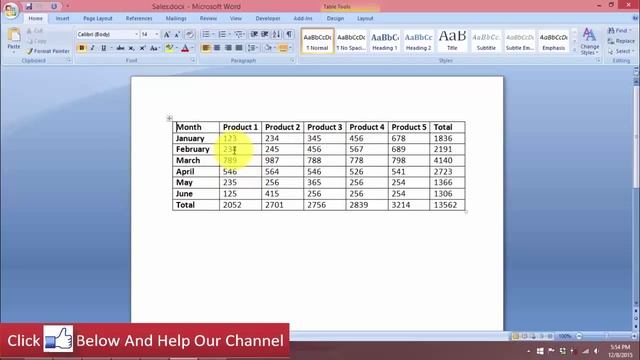Image resolution: width=640 pixels, height=360 pixels.
Task: Open the Review tab
Action: coord(208,18)
